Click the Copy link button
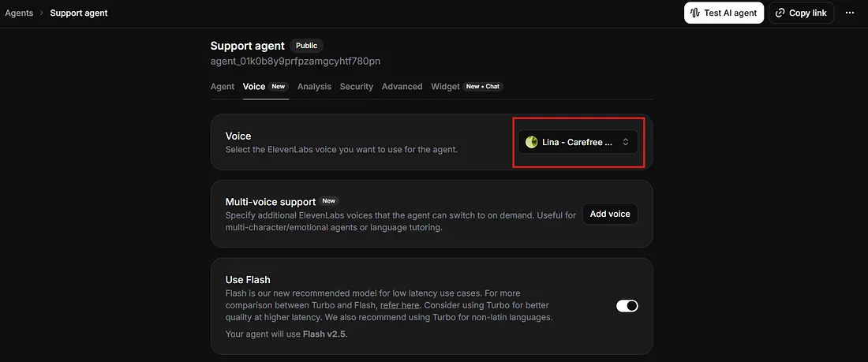Image resolution: width=868 pixels, height=362 pixels. click(801, 13)
